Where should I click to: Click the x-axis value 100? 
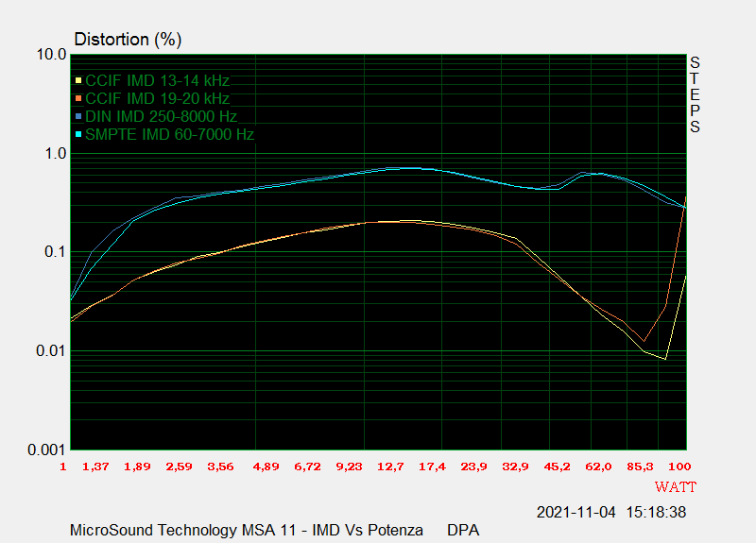[679, 467]
